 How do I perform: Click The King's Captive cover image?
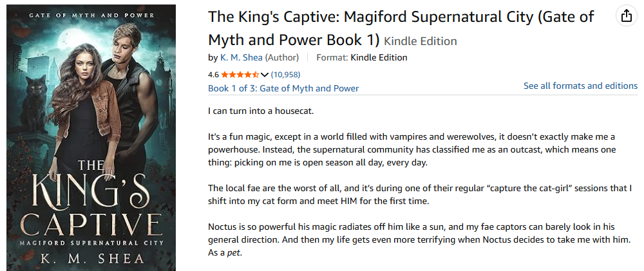[x=91, y=138]
